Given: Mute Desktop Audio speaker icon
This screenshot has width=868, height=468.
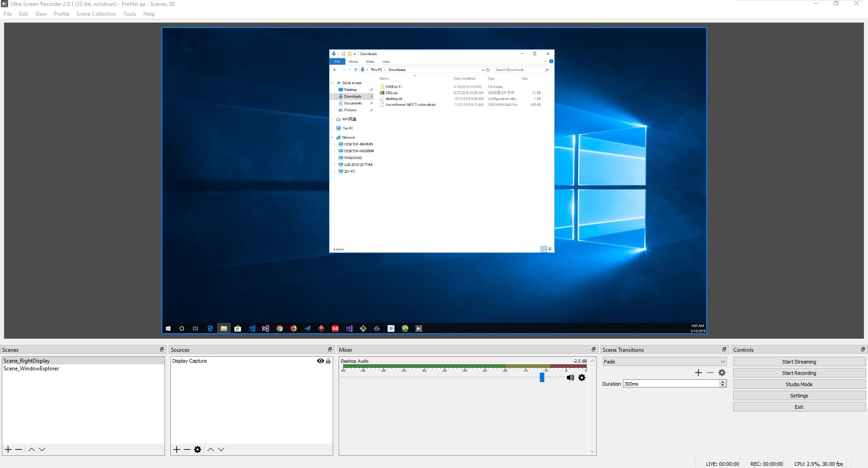Looking at the screenshot, I should (570, 378).
